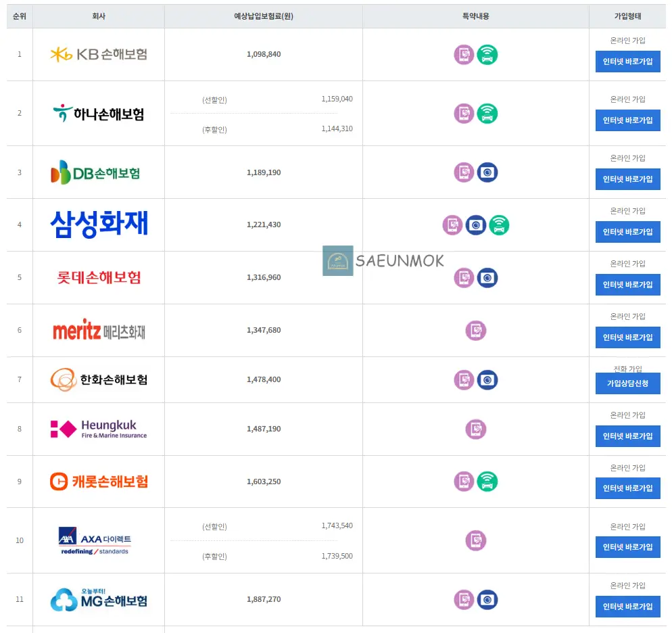Click the pink mileage icon in 하나손해보험 row
The image size is (672, 633).
tap(464, 114)
